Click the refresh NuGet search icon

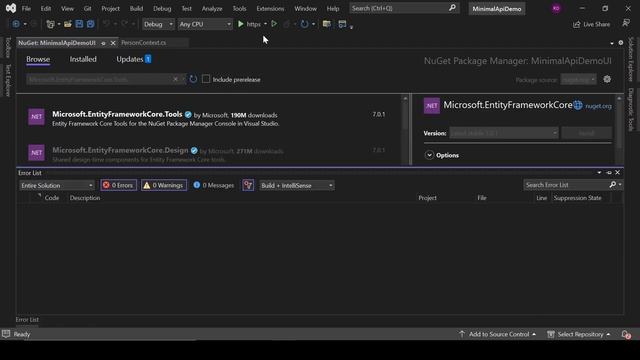pyautogui.click(x=193, y=79)
